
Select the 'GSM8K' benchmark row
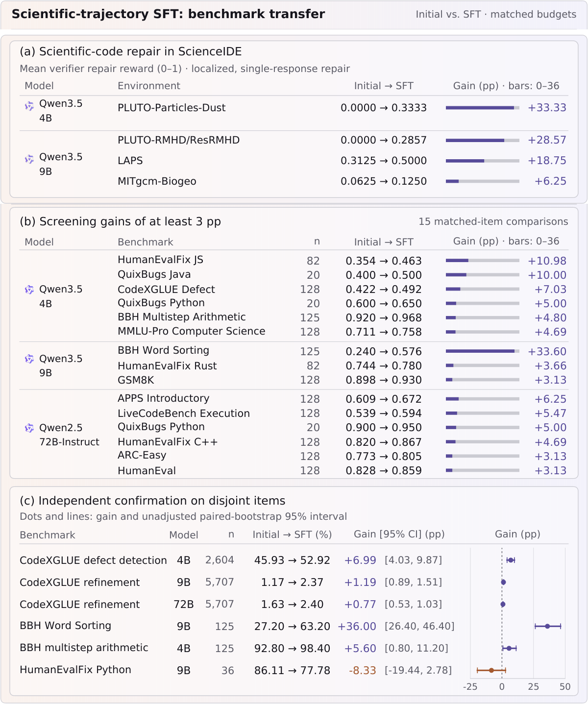[x=342, y=380]
